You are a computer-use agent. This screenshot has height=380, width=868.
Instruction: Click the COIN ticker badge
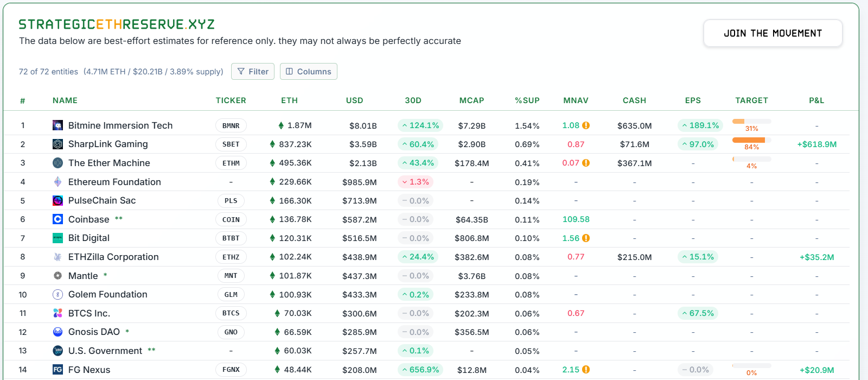(x=231, y=219)
